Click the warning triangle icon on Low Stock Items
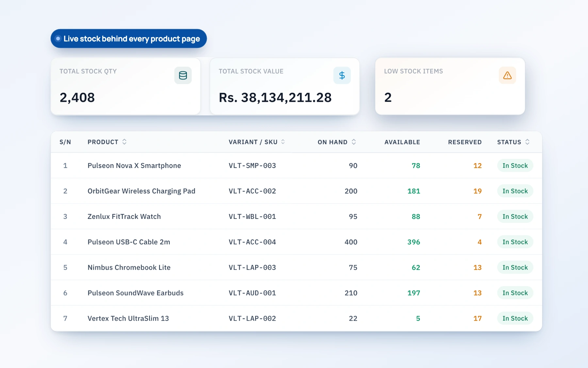588x368 pixels. coord(507,75)
